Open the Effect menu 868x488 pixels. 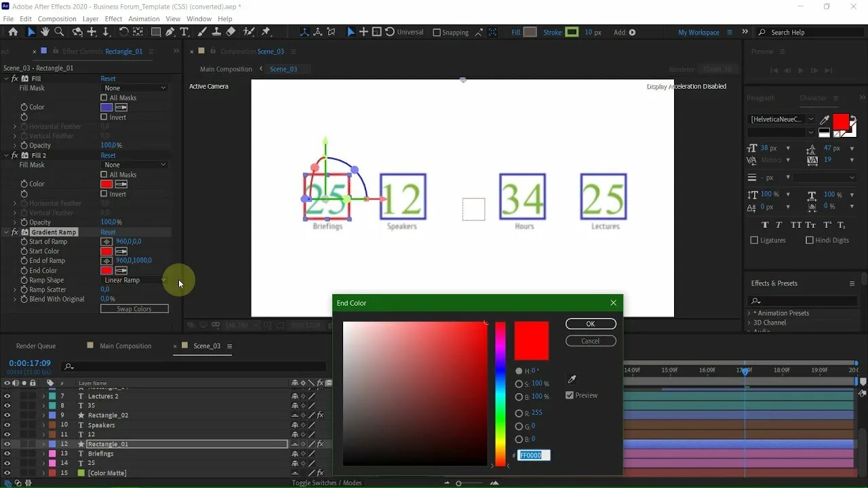pos(114,19)
